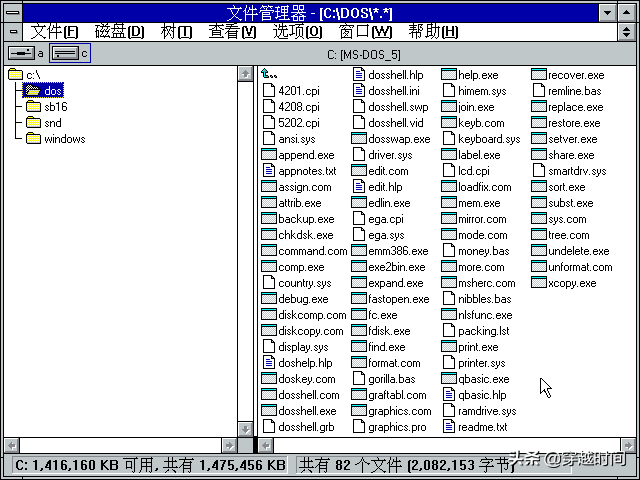This screenshot has height=480, width=640.
Task: Click tree pane scroll down arrow
Action: pyautogui.click(x=245, y=429)
